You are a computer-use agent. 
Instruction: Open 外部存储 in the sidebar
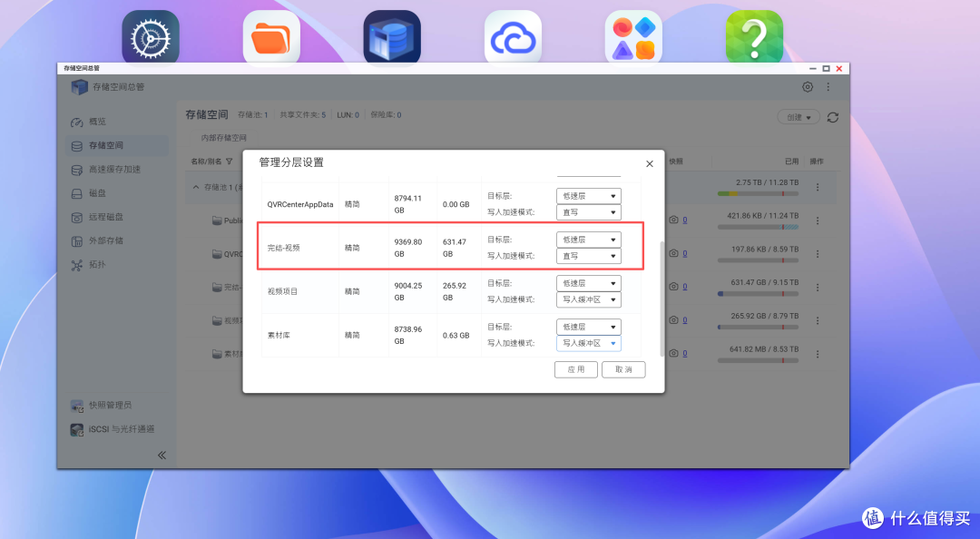tap(117, 240)
